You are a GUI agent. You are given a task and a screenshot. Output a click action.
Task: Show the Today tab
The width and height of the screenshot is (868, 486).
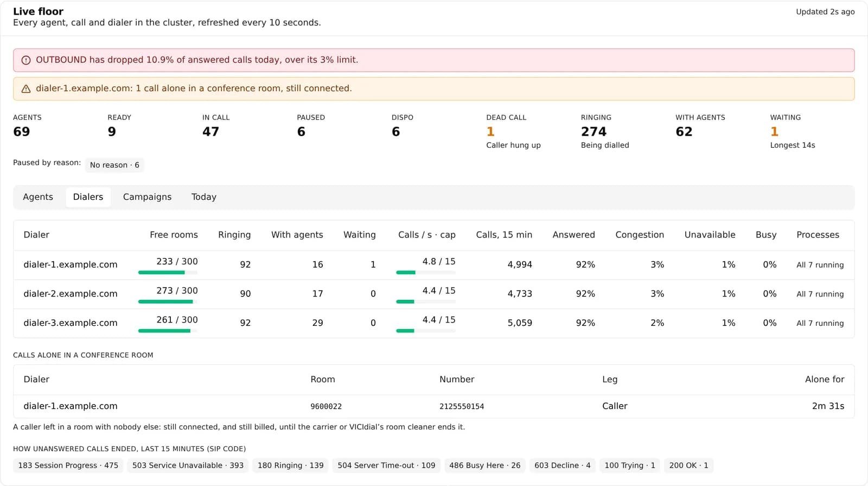click(x=204, y=197)
